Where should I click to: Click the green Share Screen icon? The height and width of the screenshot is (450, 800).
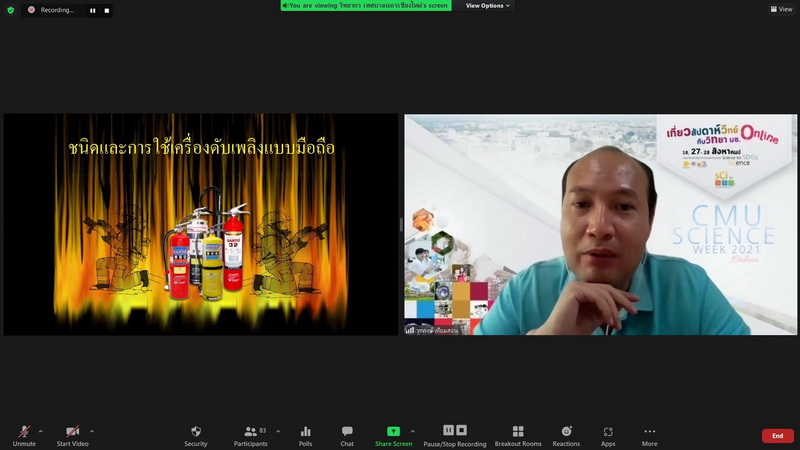pos(393,431)
